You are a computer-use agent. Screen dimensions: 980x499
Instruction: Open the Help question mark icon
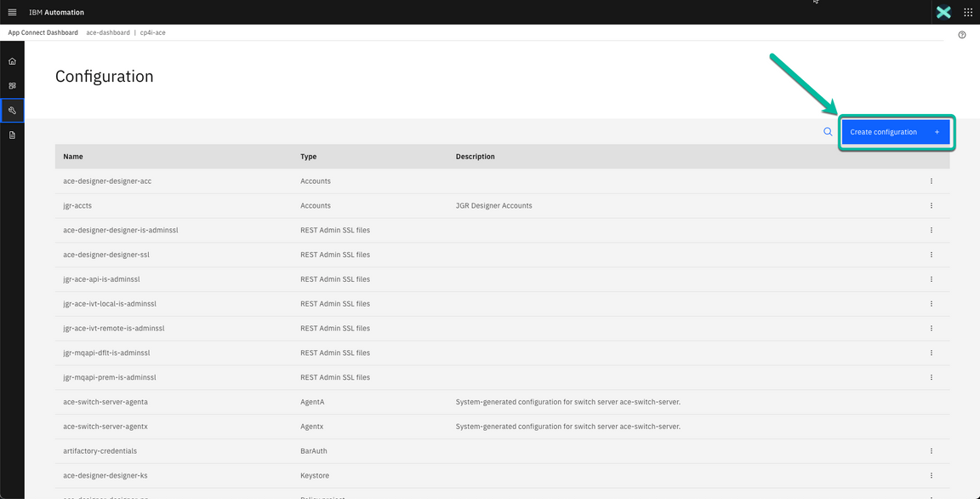pyautogui.click(x=962, y=34)
